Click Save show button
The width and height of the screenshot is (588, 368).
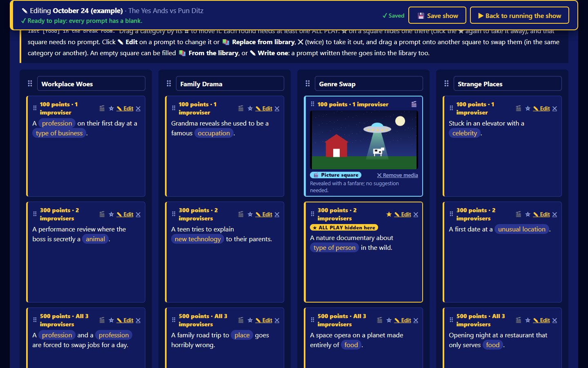pos(437,16)
